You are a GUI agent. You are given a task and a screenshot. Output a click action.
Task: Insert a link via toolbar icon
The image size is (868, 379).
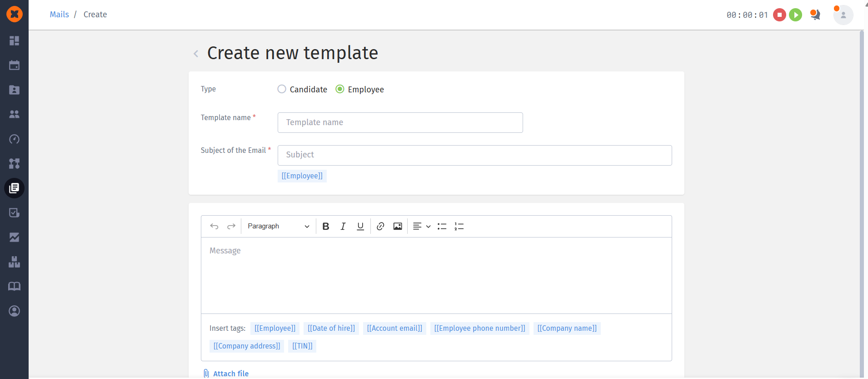[x=380, y=227]
